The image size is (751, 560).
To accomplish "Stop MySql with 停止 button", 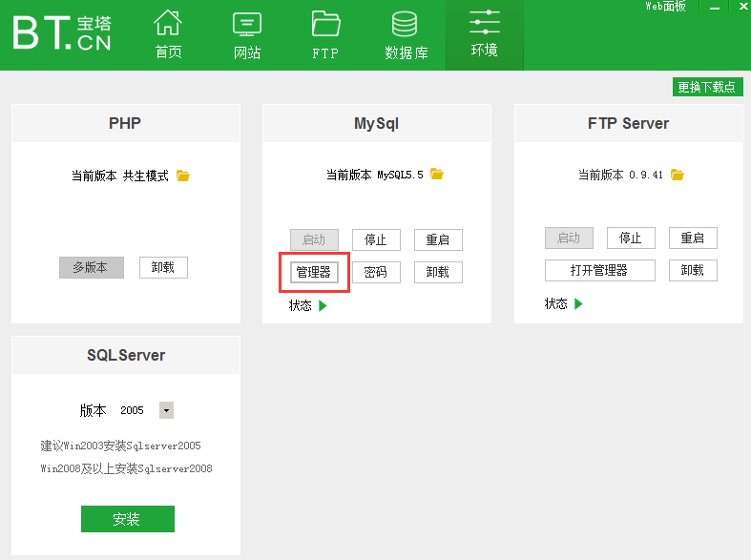I will pyautogui.click(x=377, y=239).
